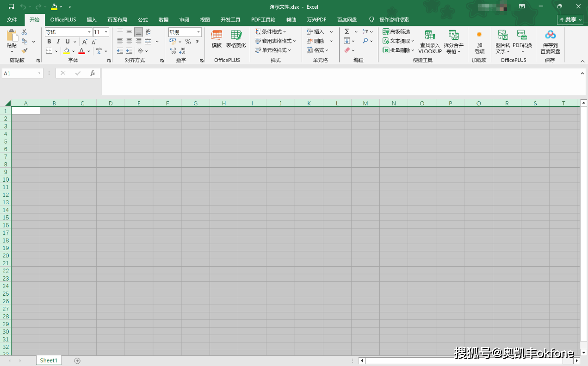Click the Format Painter brush icon
588x366 pixels.
tap(25, 51)
